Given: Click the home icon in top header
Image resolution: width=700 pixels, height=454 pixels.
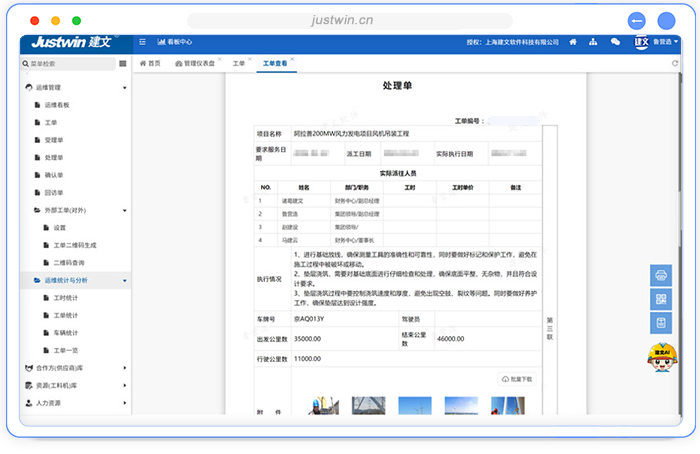Looking at the screenshot, I should point(571,42).
